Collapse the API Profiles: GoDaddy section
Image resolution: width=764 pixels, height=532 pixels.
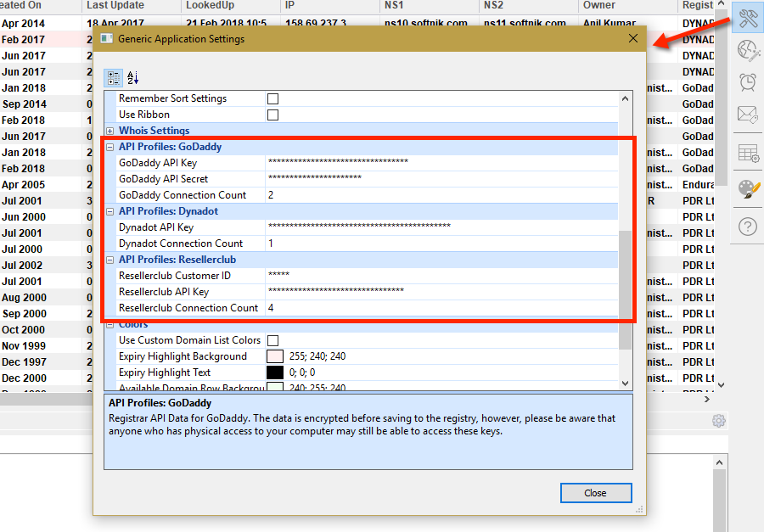110,146
